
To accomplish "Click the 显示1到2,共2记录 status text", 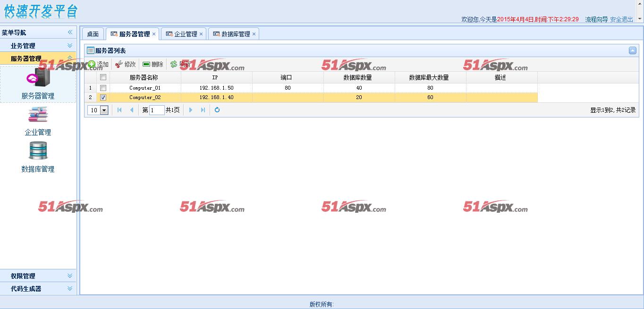I will pyautogui.click(x=613, y=110).
